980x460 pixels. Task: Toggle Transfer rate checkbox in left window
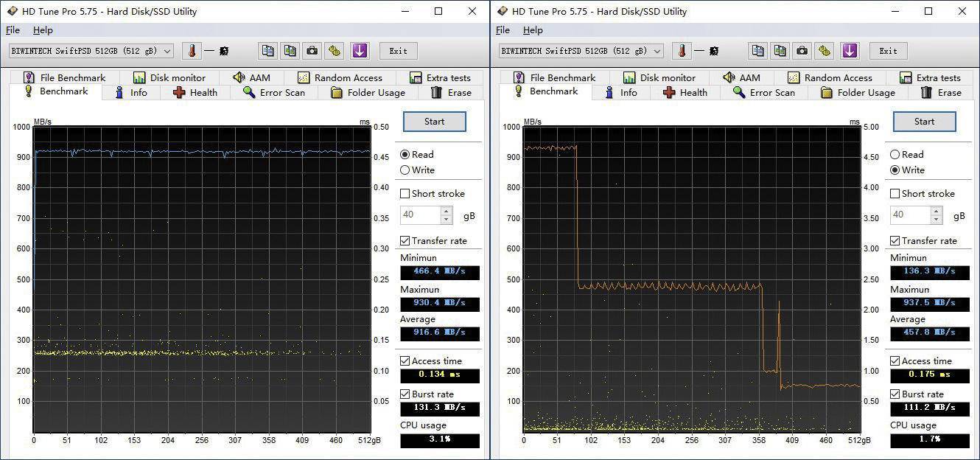(405, 241)
